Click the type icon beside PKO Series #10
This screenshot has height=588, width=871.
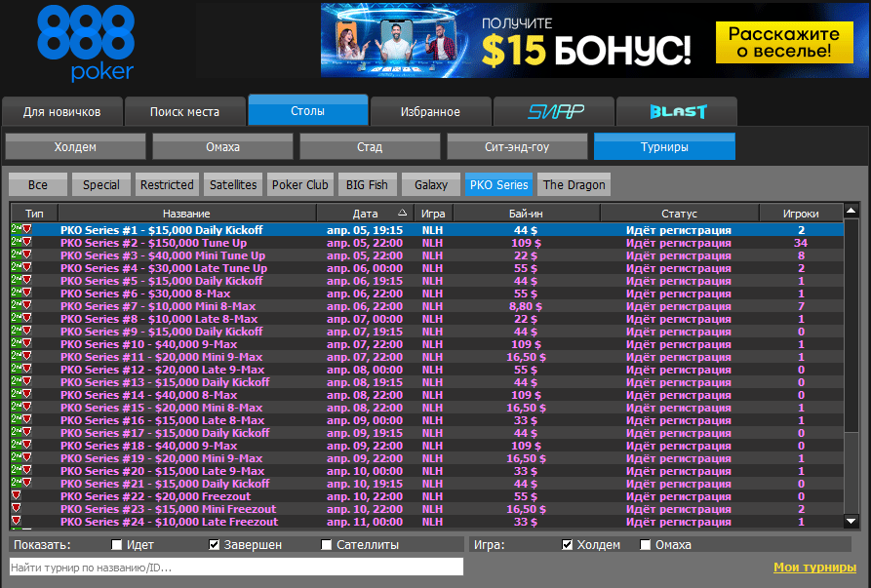tap(21, 344)
